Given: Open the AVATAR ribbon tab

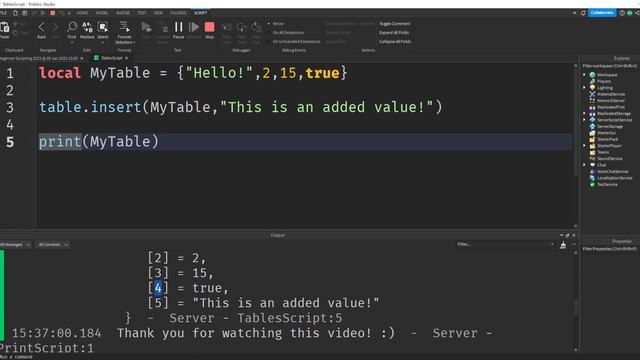Looking at the screenshot, I should 122,13.
